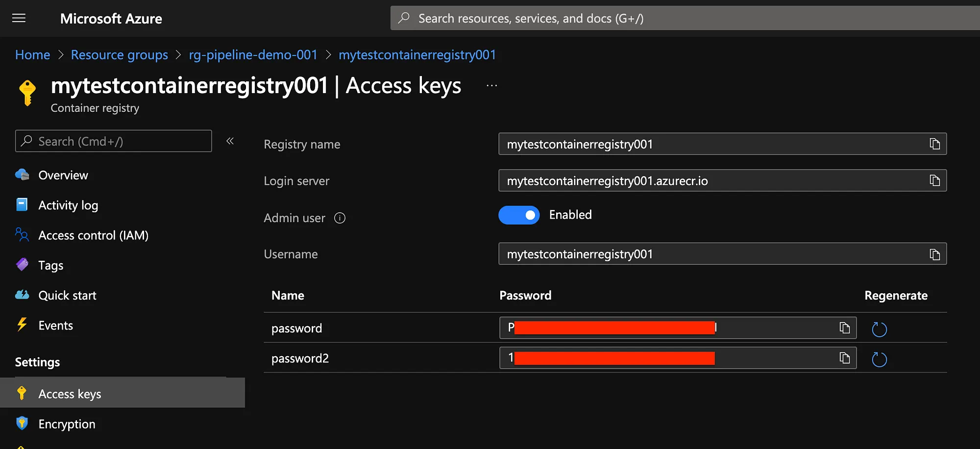Open the Events menu item
The image size is (980, 449).
[55, 325]
